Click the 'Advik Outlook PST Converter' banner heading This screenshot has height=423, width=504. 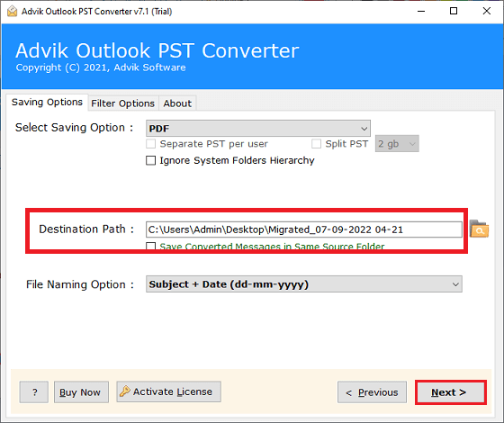click(157, 50)
